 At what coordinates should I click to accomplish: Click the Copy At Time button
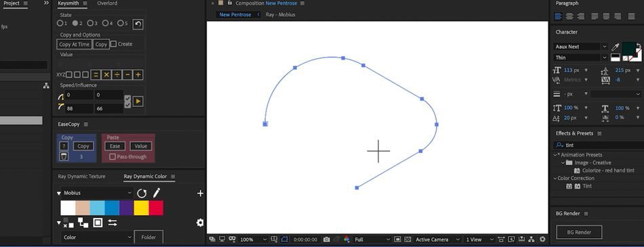pyautogui.click(x=75, y=44)
